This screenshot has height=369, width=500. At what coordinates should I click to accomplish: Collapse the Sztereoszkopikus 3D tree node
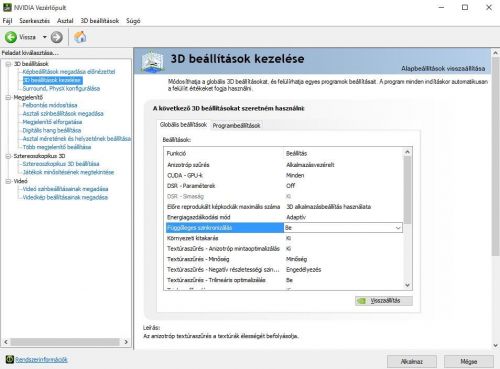[8, 156]
